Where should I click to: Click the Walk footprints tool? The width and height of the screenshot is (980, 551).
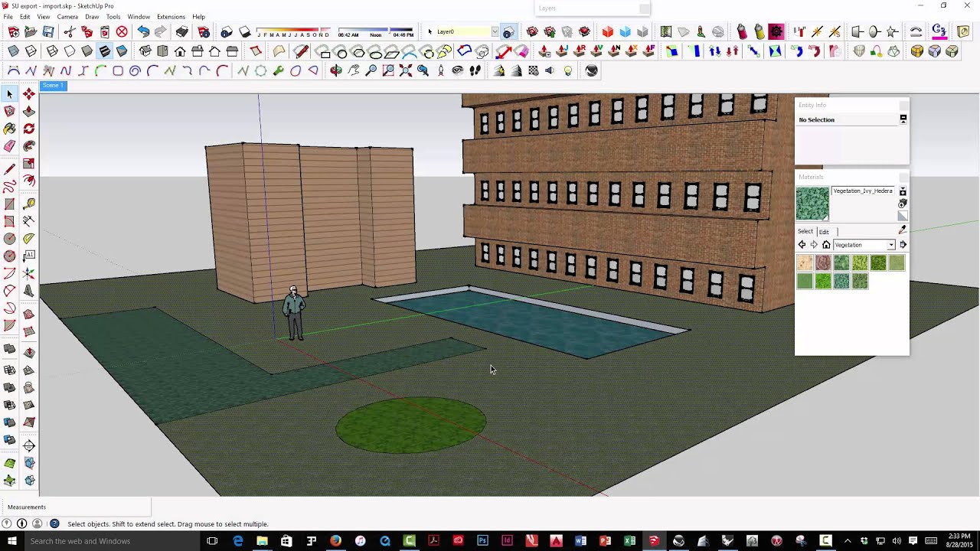click(475, 70)
